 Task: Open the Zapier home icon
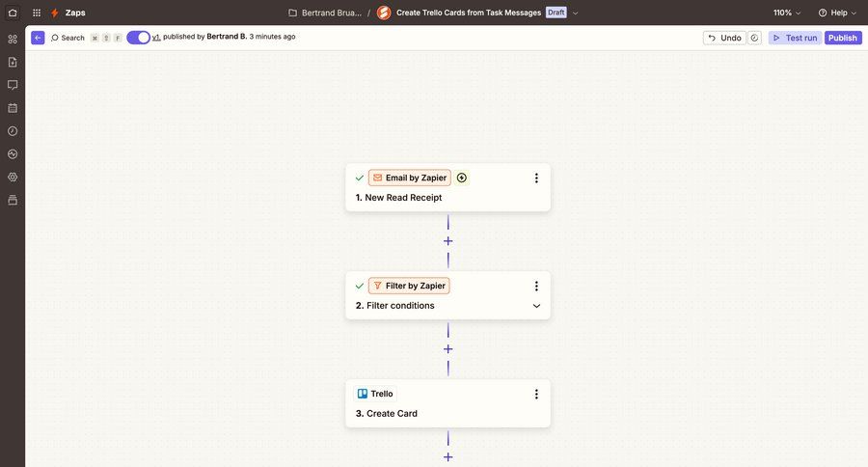13,13
